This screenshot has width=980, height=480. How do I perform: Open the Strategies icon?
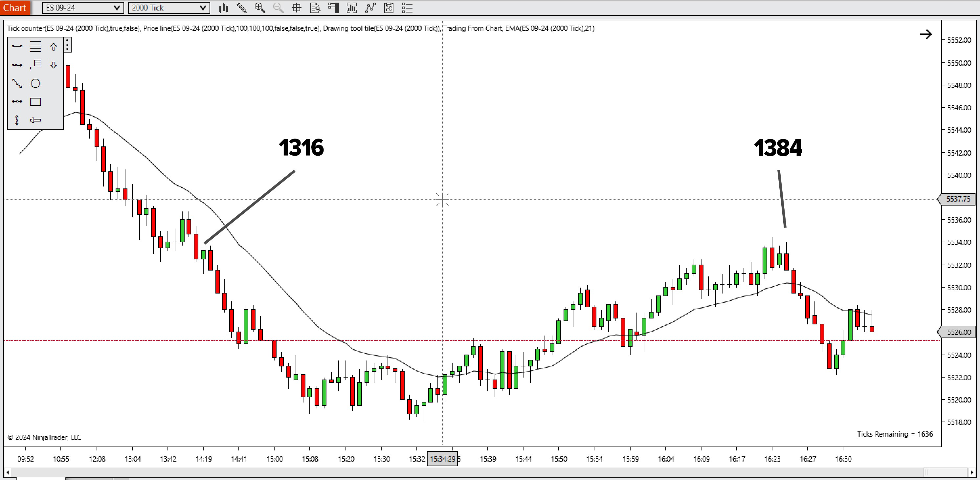[389, 8]
